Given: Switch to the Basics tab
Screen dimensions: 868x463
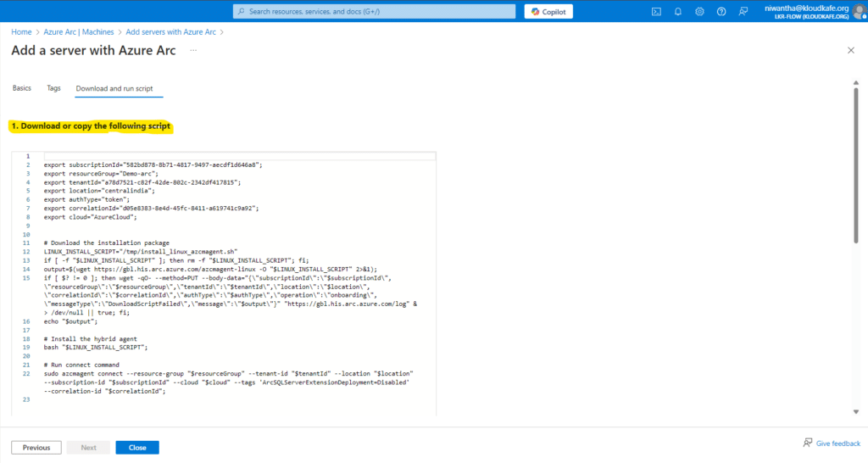Looking at the screenshot, I should (x=21, y=88).
